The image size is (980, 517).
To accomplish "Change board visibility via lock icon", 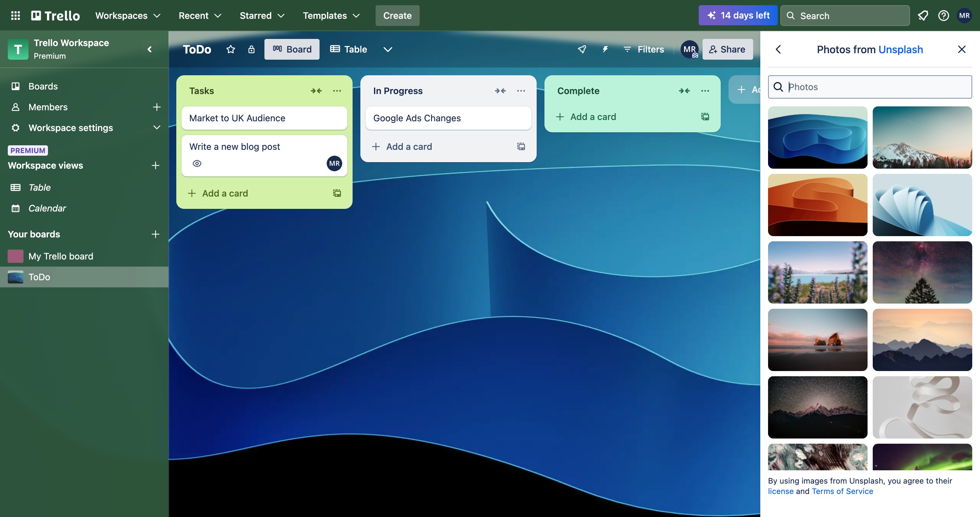I will pyautogui.click(x=251, y=49).
